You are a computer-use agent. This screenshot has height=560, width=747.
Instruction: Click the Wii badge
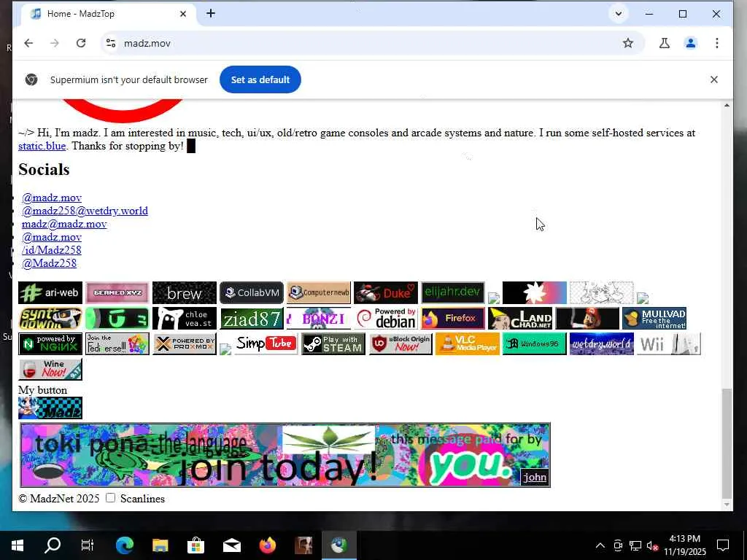pyautogui.click(x=669, y=344)
